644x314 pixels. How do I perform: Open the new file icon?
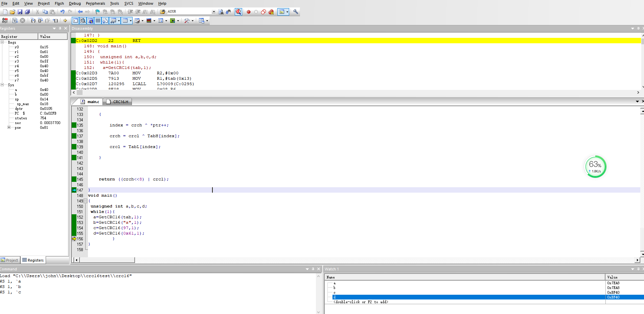pyautogui.click(x=5, y=12)
